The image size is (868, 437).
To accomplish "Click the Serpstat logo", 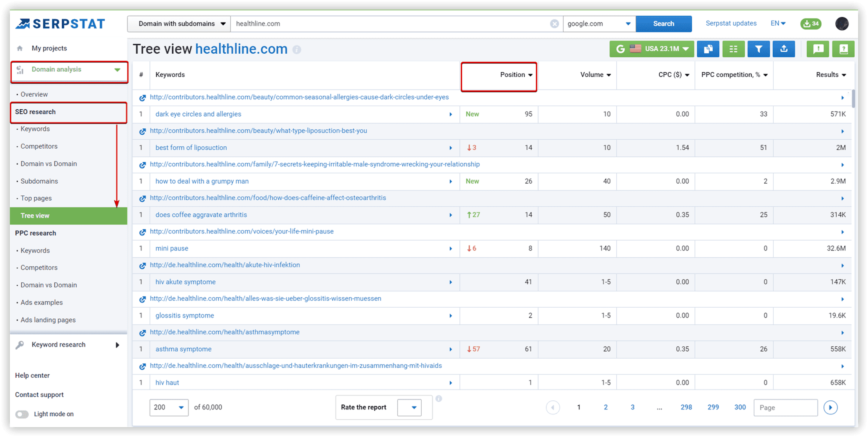I will (x=60, y=24).
